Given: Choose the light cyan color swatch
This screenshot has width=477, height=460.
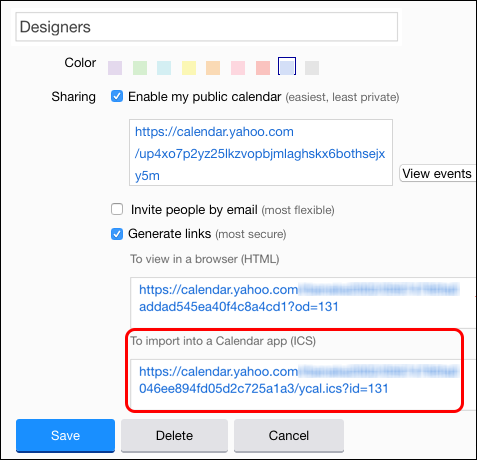Looking at the screenshot, I should (x=164, y=68).
